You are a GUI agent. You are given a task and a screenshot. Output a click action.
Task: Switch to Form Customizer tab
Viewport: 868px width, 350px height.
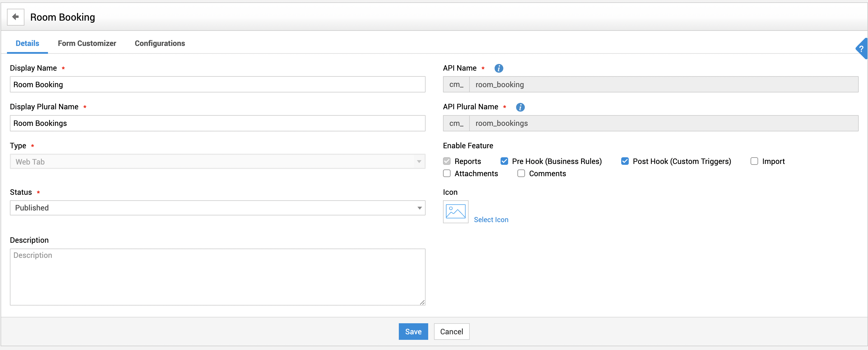coord(87,43)
